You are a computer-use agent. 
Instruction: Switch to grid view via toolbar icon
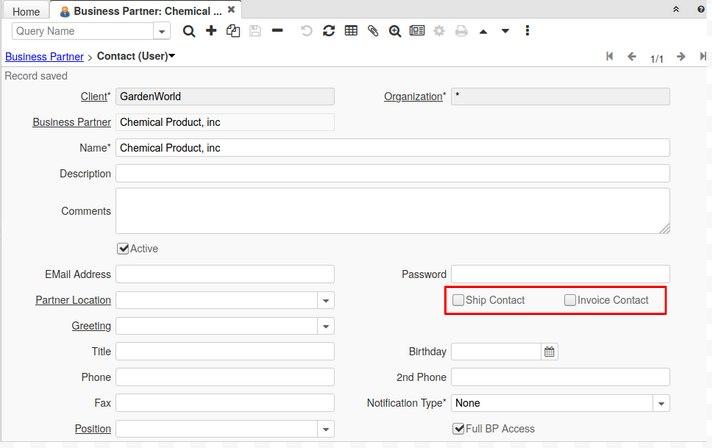pos(351,31)
